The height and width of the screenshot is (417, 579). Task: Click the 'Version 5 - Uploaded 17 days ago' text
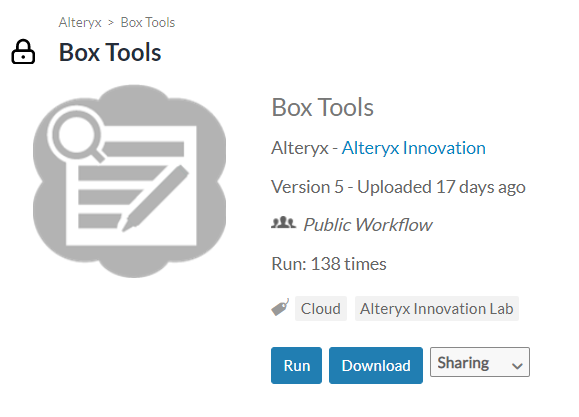398,187
